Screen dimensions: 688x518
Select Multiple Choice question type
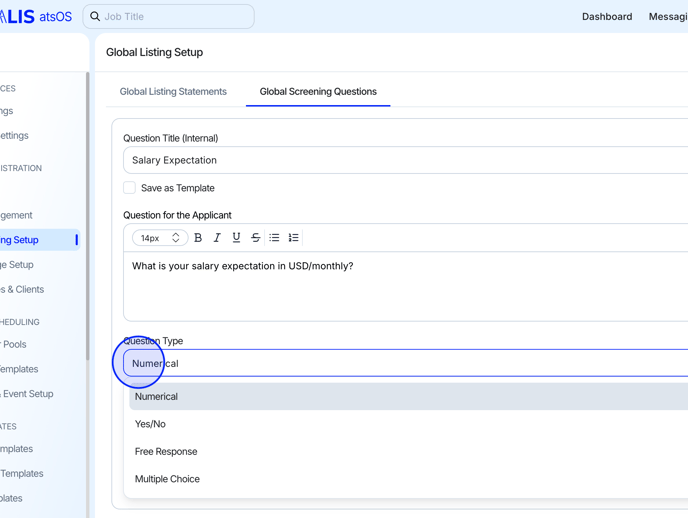pos(167,479)
